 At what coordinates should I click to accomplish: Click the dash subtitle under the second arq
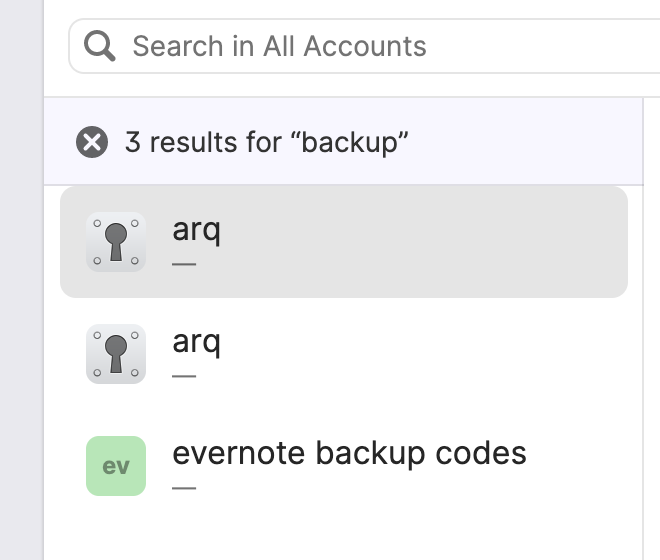click(x=184, y=377)
